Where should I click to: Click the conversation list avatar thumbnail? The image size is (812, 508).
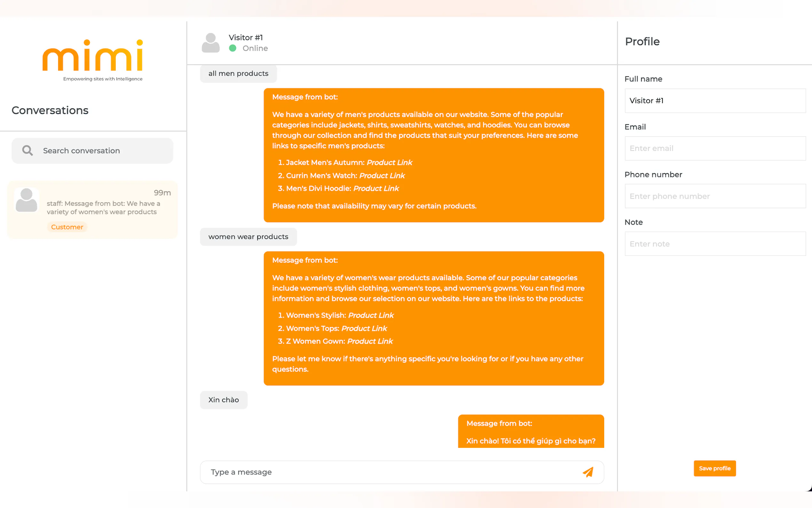click(x=27, y=200)
